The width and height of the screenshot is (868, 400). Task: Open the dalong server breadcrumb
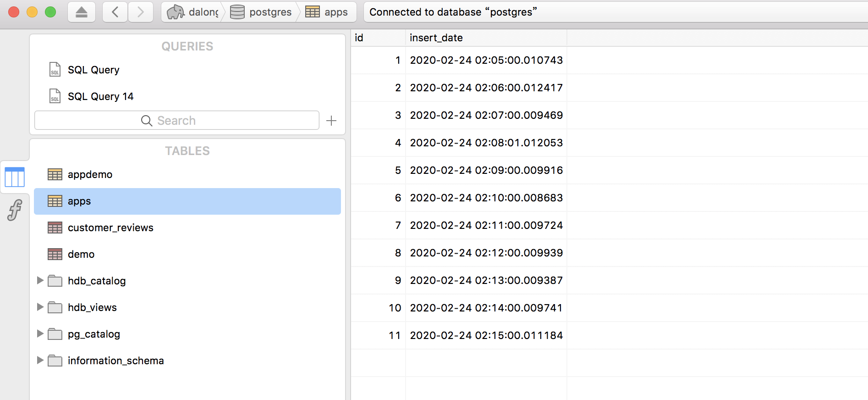192,12
